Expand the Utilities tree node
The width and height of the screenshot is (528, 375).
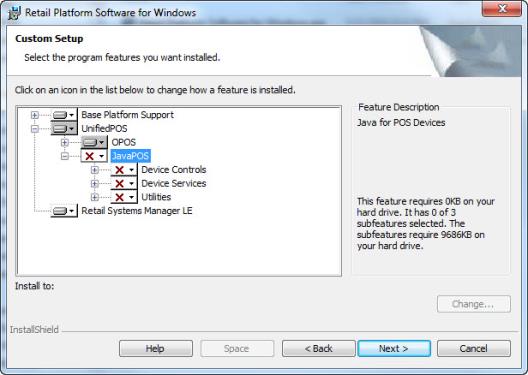[95, 197]
